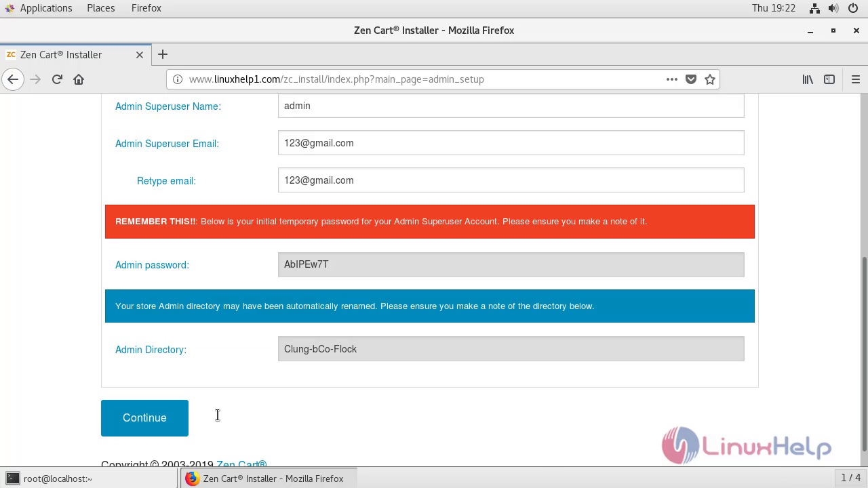This screenshot has height=488, width=868.
Task: Go back using Firefox back arrow
Action: point(13,79)
